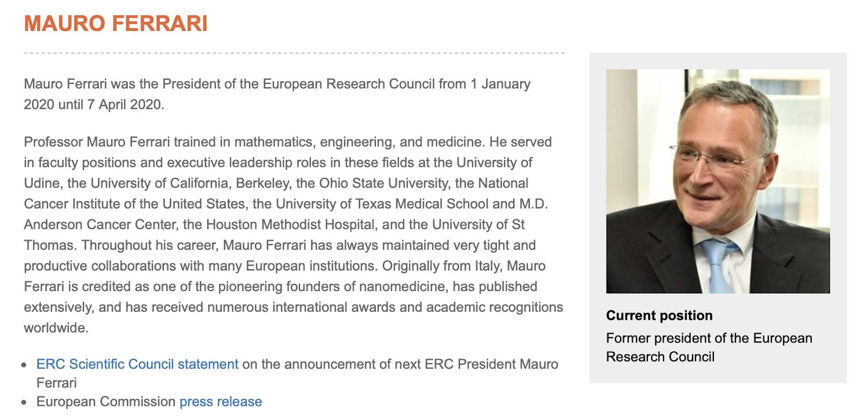This screenshot has height=419, width=868.
Task: Click 'Research Council' in the sidebar box
Action: [660, 357]
